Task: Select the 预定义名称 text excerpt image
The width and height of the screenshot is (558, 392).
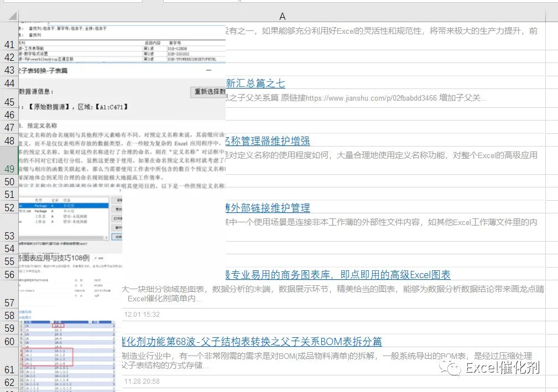Action: [122, 154]
